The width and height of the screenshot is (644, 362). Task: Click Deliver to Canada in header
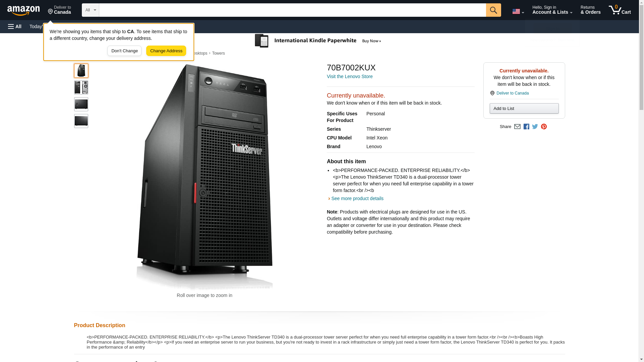[59, 10]
